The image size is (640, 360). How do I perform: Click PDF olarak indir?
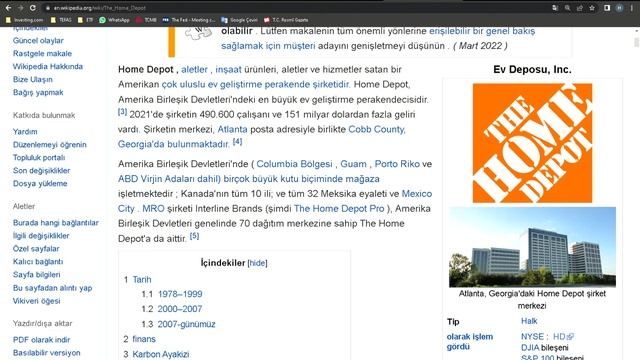[41, 340]
